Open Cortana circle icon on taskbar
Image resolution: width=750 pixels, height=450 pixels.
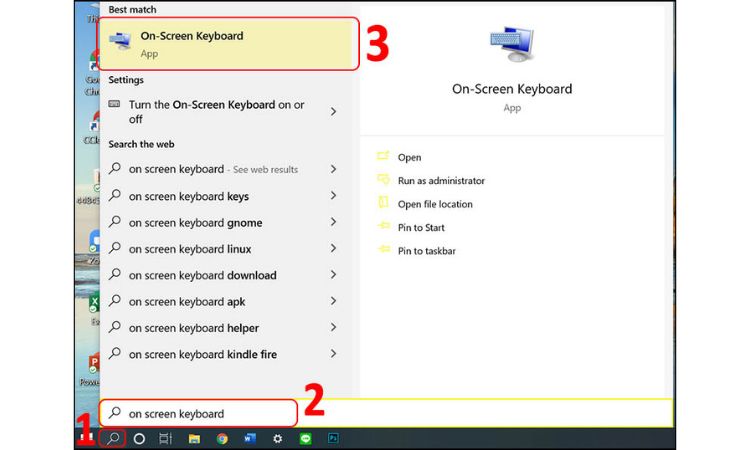(139, 438)
